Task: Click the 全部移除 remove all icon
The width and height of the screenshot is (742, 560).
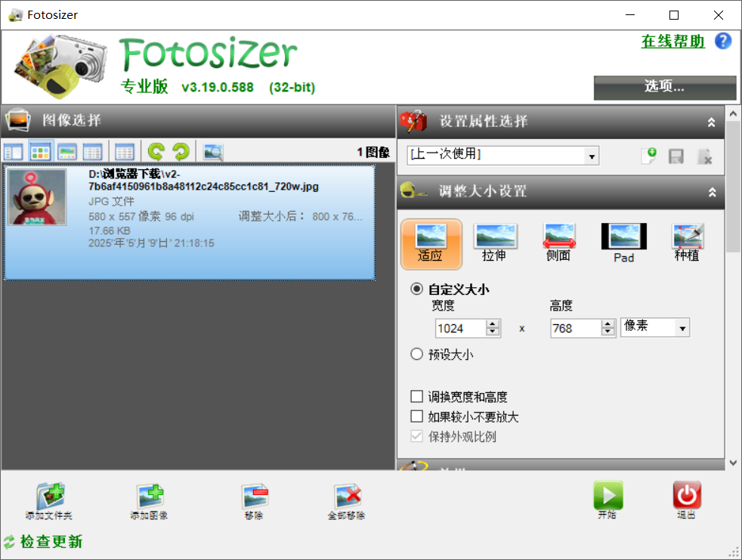Action: point(346,502)
